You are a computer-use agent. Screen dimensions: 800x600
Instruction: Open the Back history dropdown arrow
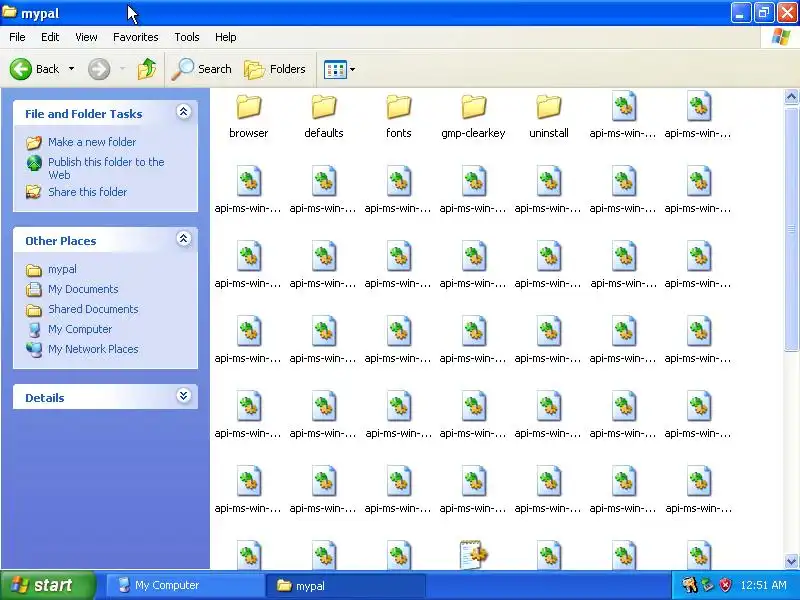pos(71,69)
